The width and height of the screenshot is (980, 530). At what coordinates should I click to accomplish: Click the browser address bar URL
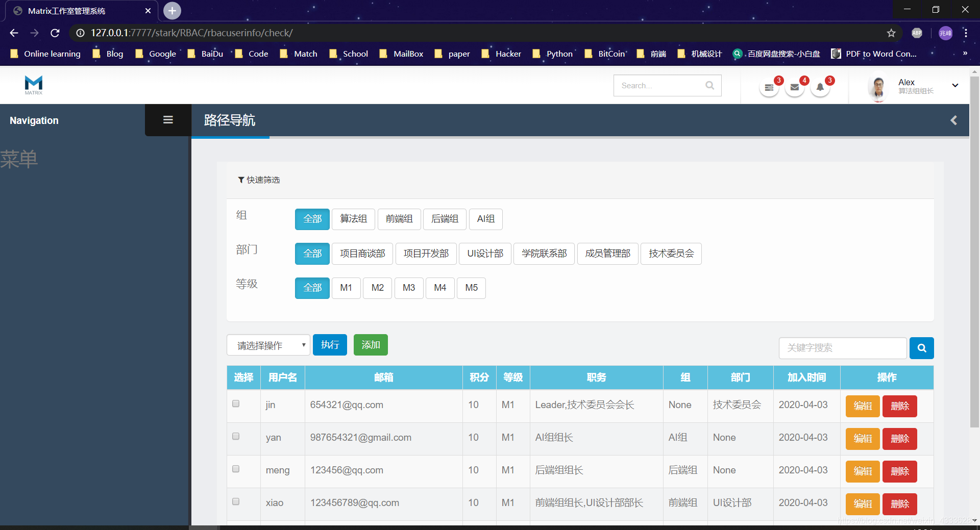coord(191,33)
